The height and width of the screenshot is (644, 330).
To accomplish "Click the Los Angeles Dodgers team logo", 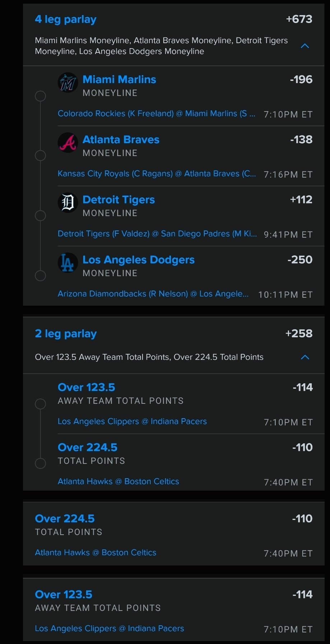I will (68, 263).
